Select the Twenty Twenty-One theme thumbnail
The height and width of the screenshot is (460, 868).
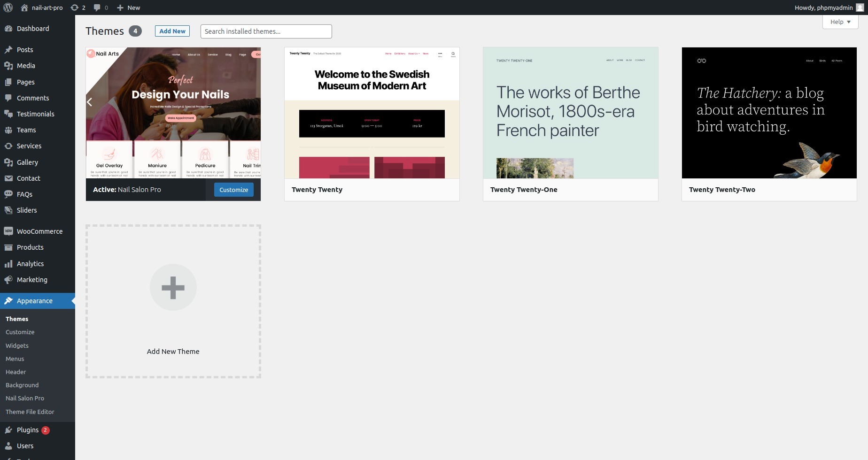pyautogui.click(x=571, y=113)
